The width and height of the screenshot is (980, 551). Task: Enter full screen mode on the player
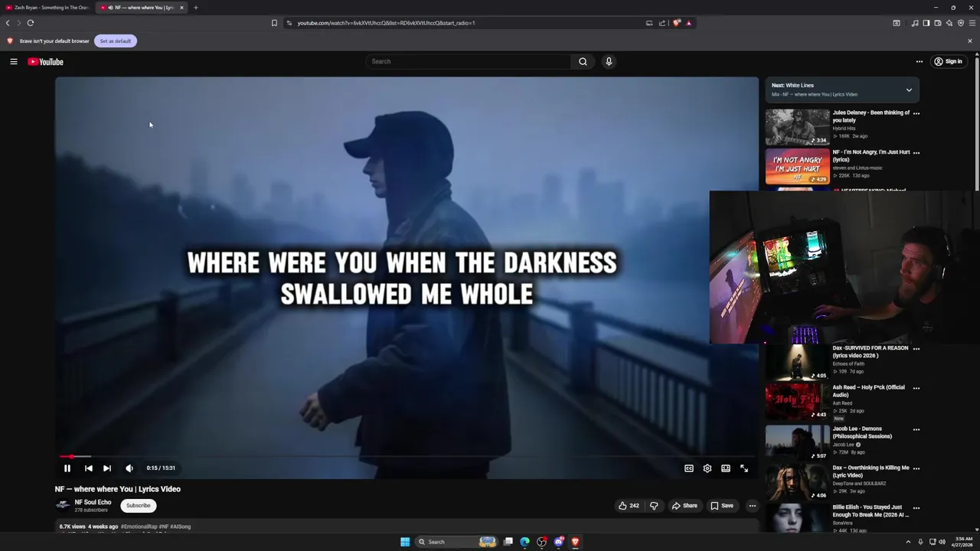point(744,468)
